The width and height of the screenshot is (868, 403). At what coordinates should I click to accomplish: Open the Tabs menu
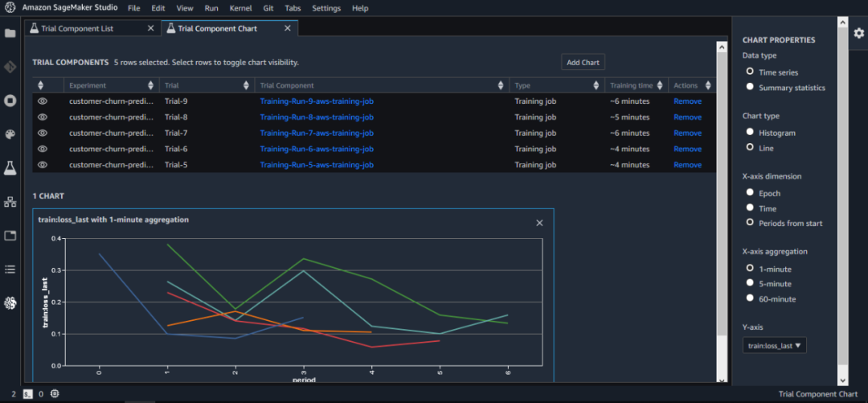293,8
